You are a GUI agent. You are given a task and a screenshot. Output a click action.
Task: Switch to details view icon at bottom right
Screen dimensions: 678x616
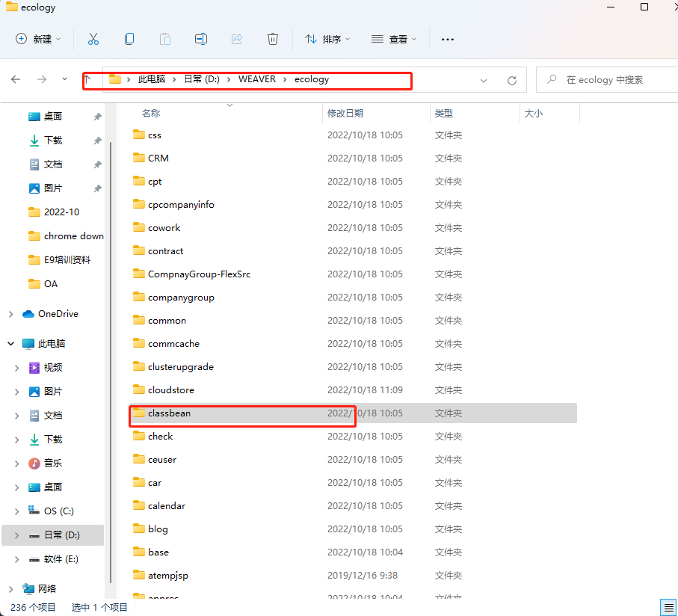[x=668, y=606]
